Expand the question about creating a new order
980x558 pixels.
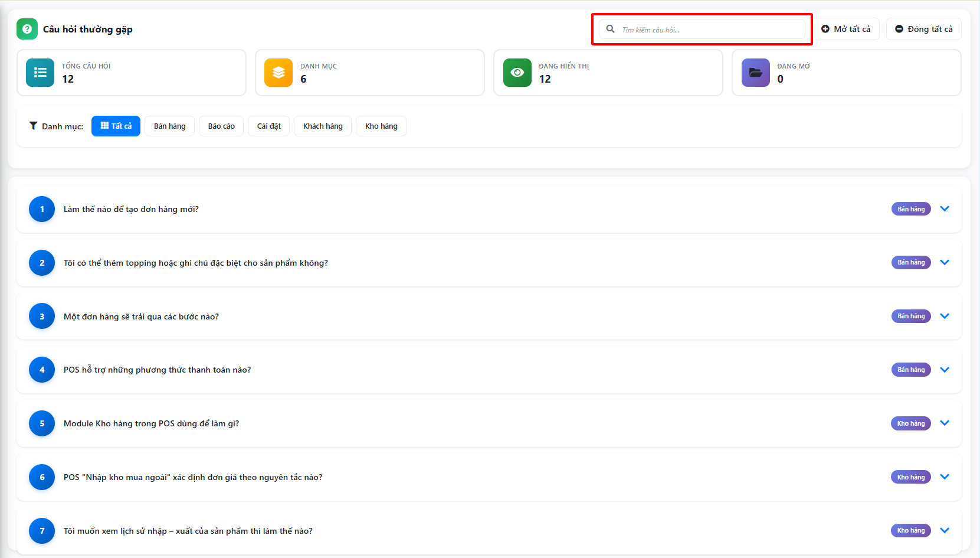(944, 209)
